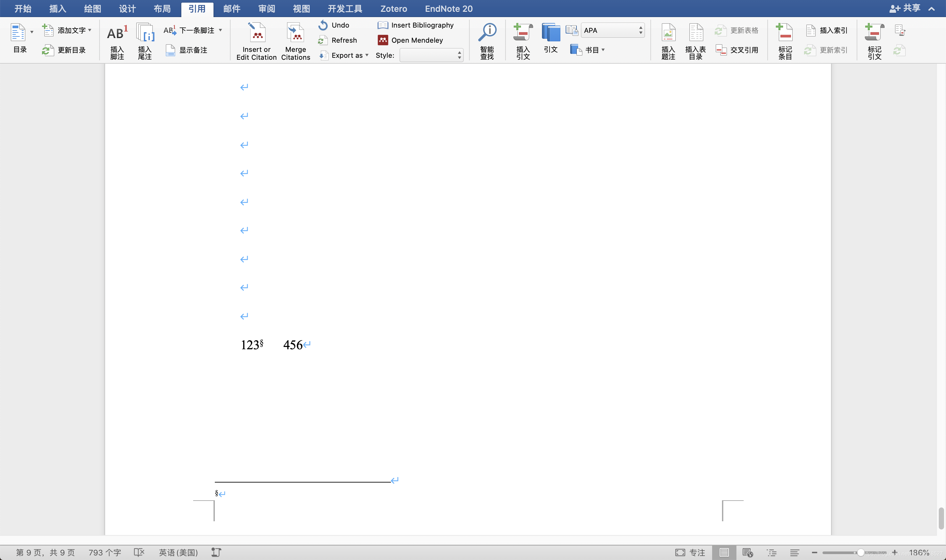Click the Mark Entry index icon

(785, 33)
